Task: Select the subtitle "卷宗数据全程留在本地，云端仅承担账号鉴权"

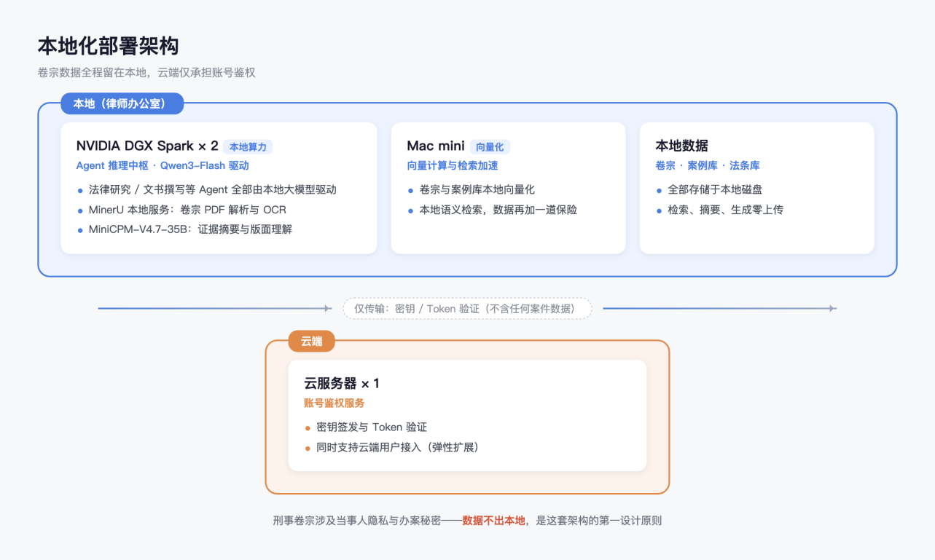Action: (x=146, y=73)
